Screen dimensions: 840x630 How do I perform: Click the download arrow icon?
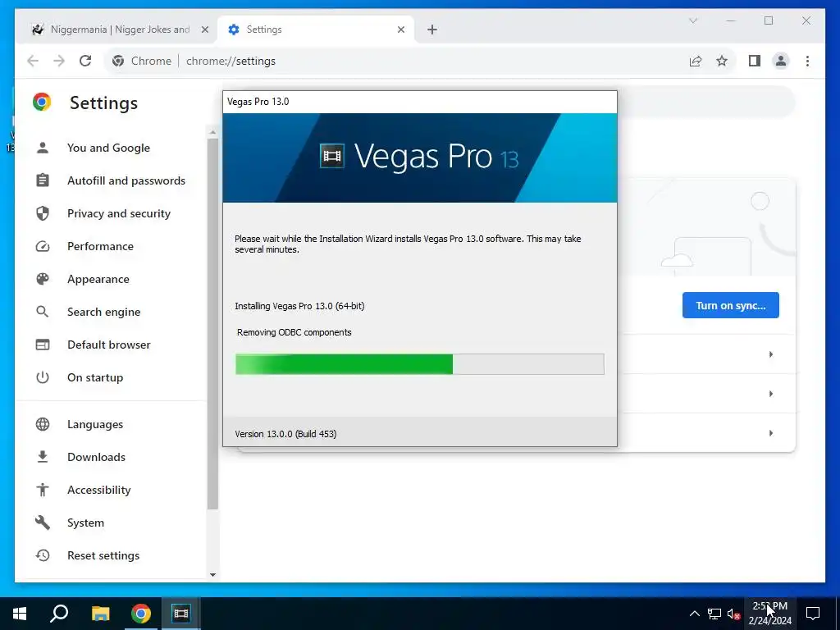[x=43, y=457]
